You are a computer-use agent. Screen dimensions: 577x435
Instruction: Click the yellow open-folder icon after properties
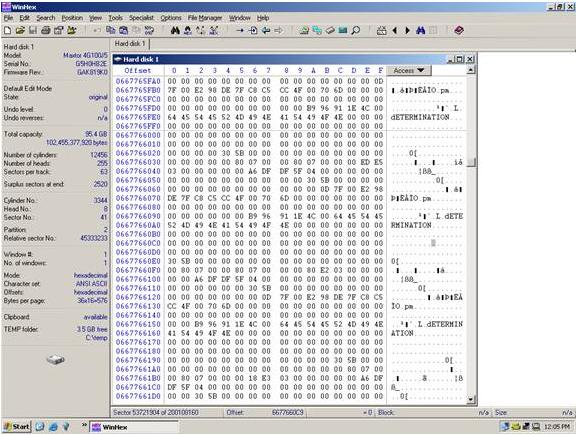pyautogui.click(x=71, y=31)
